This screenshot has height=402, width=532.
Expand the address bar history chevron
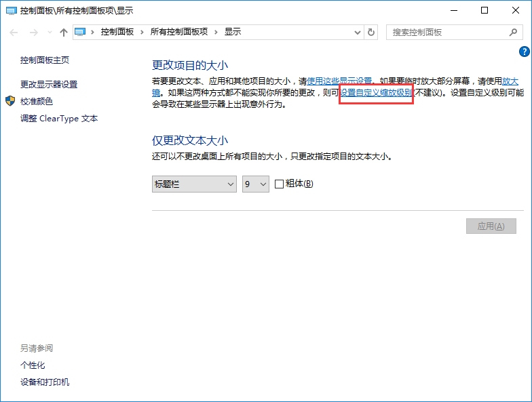pyautogui.click(x=356, y=33)
